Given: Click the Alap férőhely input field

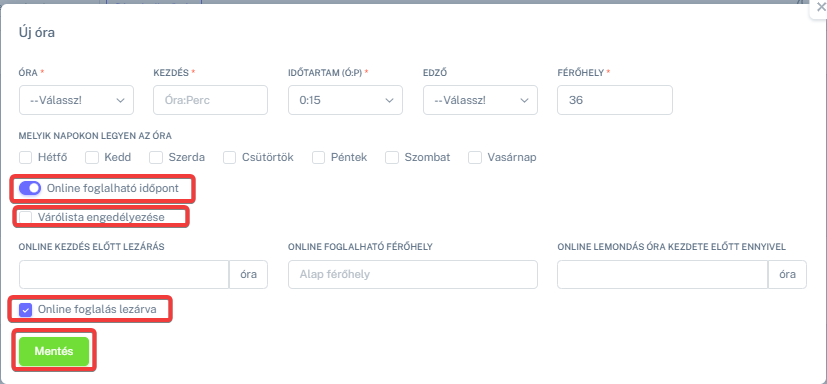Looking at the screenshot, I should (x=413, y=274).
